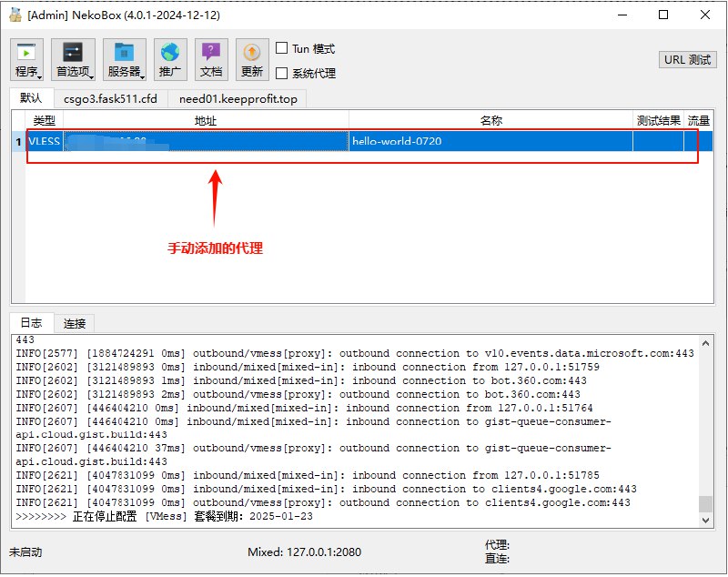Switch to the 默认 group tab

31,98
